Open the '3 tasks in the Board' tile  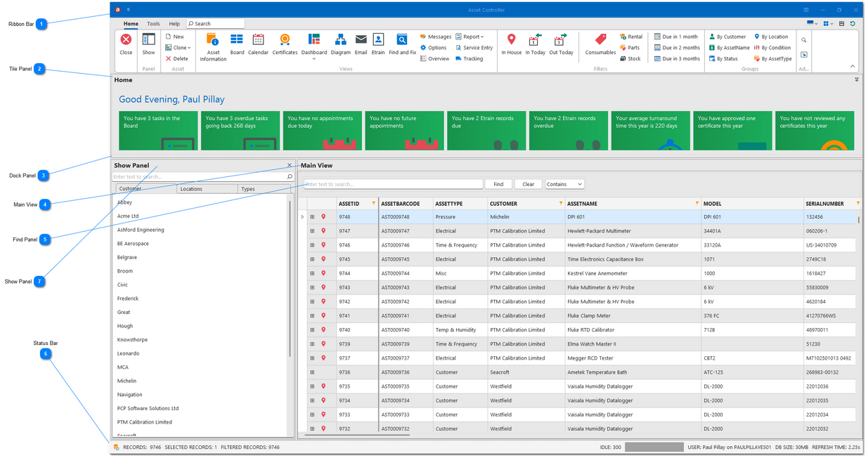click(160, 131)
